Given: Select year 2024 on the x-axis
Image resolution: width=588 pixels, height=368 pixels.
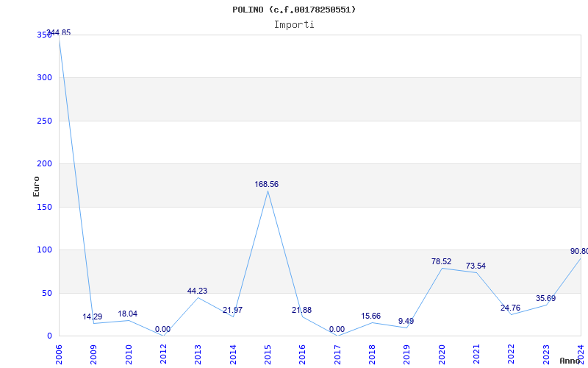Looking at the screenshot, I should tap(581, 354).
